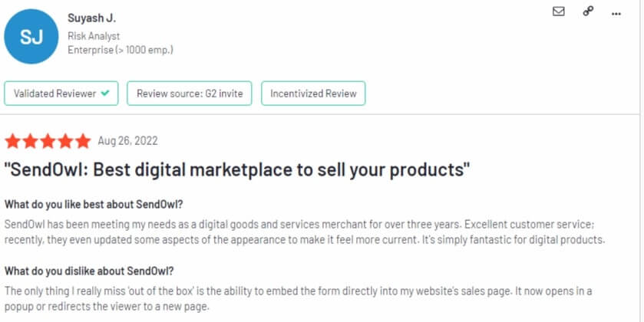Image resolution: width=644 pixels, height=322 pixels.
Task: Click 'What do you like best' heading
Action: [x=94, y=204]
